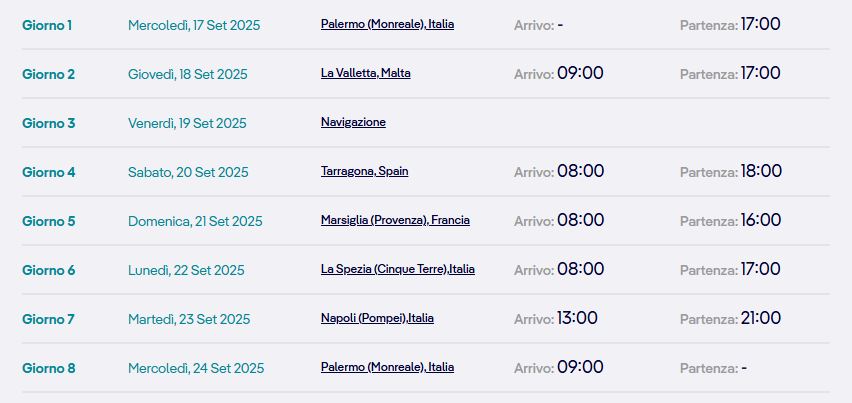
Task: Open the Napoli (Pompei), Italia link
Action: pos(377,318)
